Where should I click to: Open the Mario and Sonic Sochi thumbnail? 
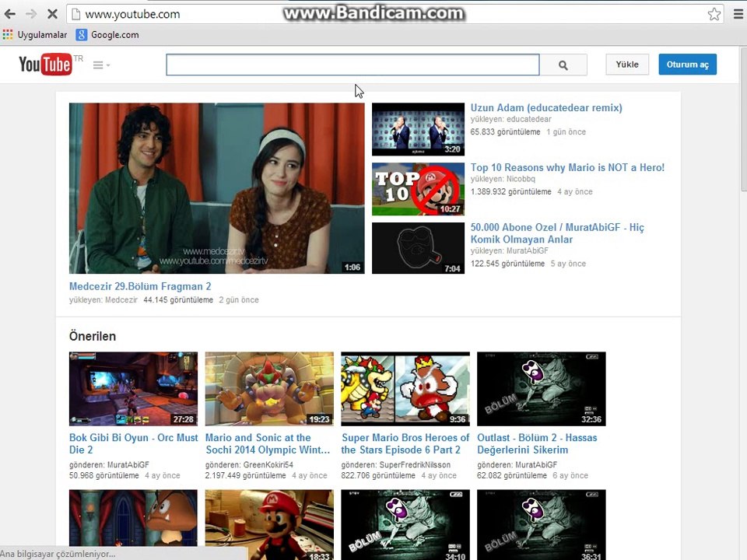(269, 389)
